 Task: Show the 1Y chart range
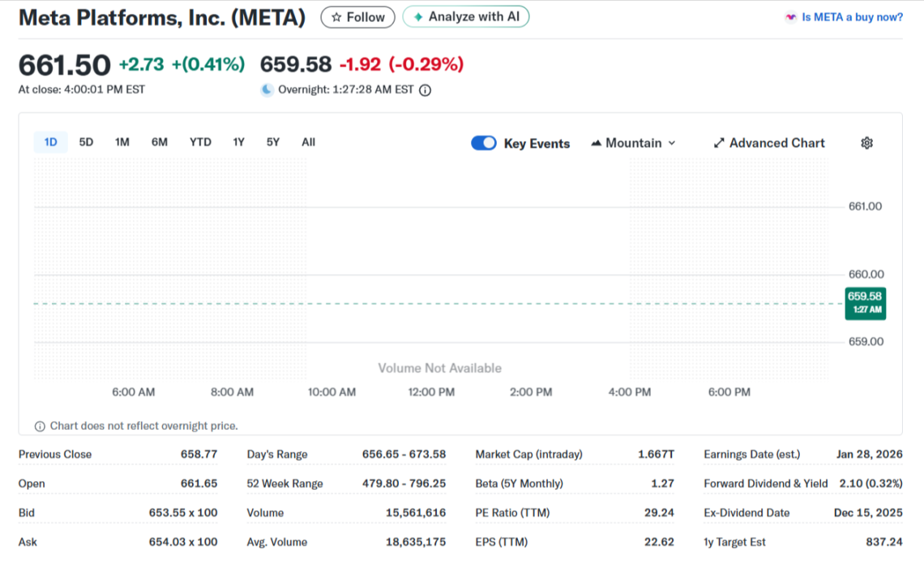[x=238, y=142]
